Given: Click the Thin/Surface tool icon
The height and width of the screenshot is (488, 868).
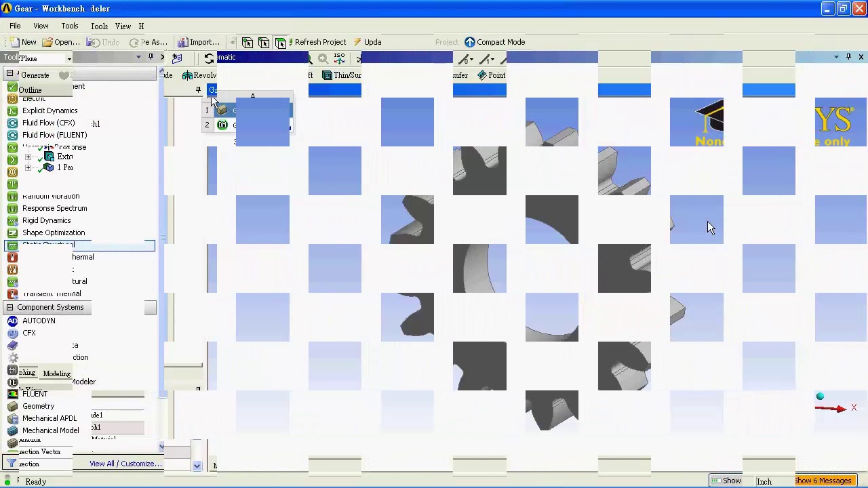Looking at the screenshot, I should pos(327,75).
